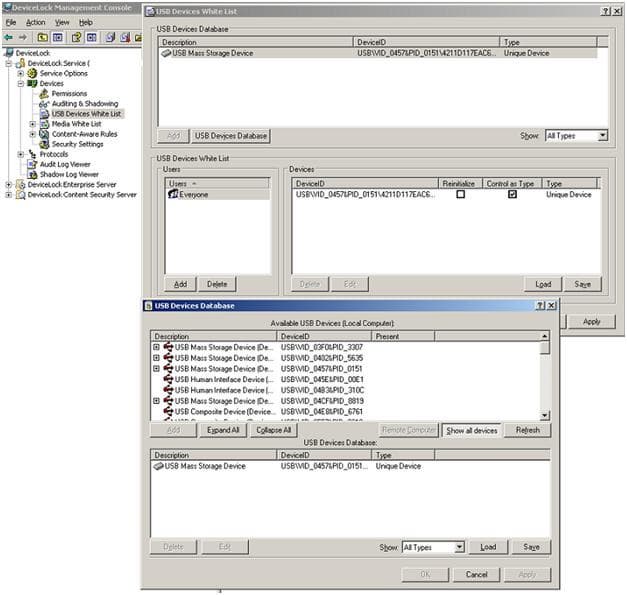
Task: Expand the VID_04CF&PID_8819 device node
Action: click(156, 401)
